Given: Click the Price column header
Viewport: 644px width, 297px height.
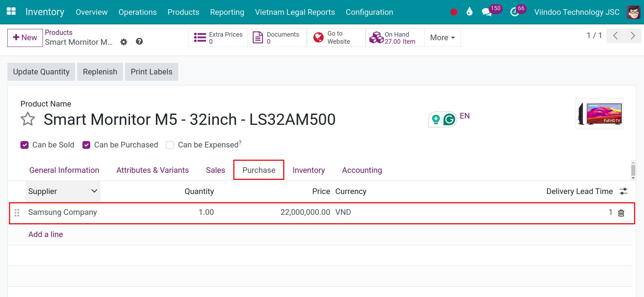Looking at the screenshot, I should click(x=321, y=191).
